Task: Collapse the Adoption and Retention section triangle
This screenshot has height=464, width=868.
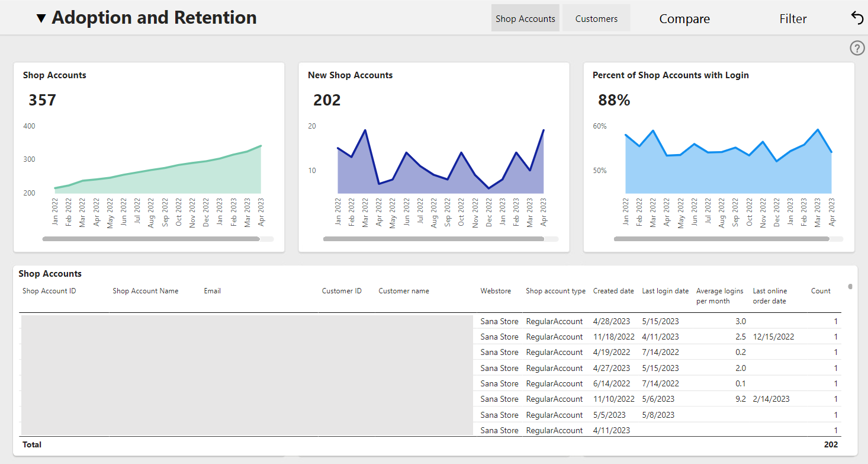Action: pos(41,18)
